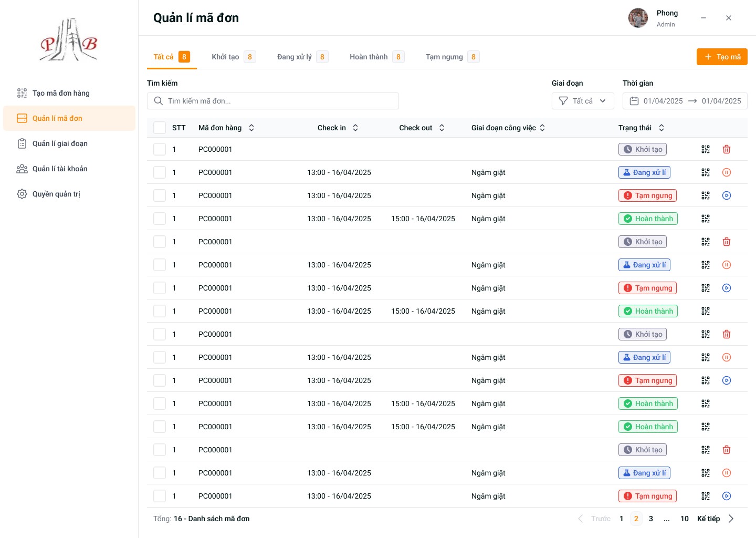Click the Kế tiếp pagination link

[x=708, y=519]
